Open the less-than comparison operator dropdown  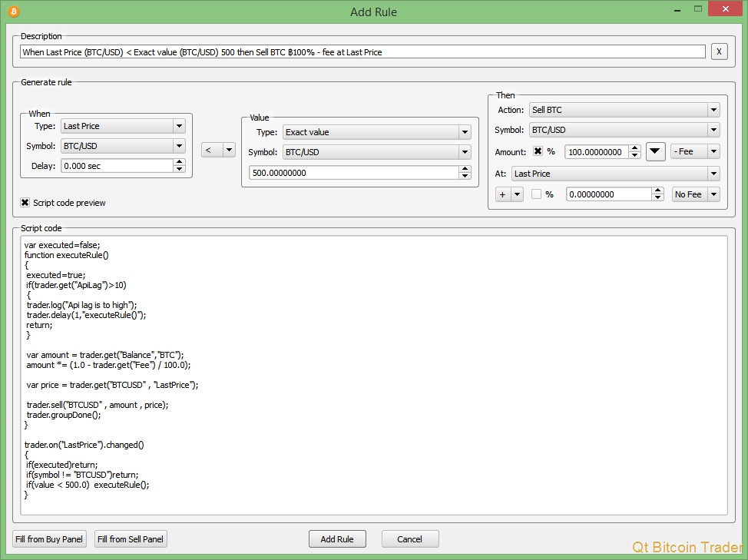tap(218, 150)
